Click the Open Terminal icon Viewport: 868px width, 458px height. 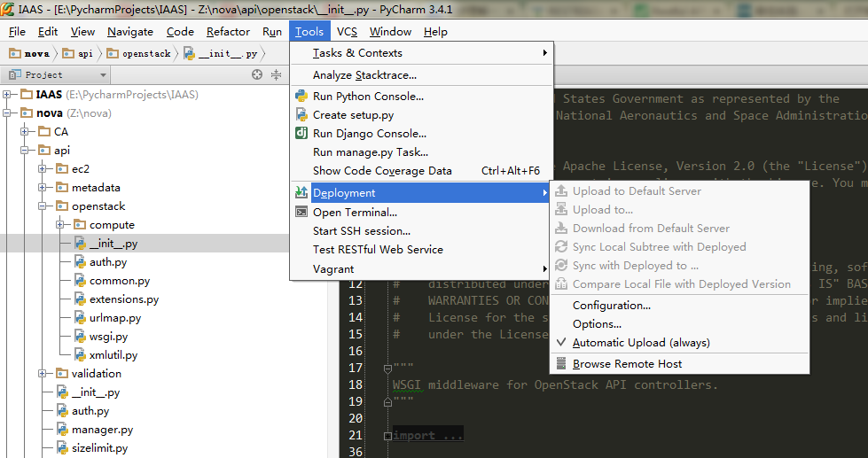click(x=301, y=212)
